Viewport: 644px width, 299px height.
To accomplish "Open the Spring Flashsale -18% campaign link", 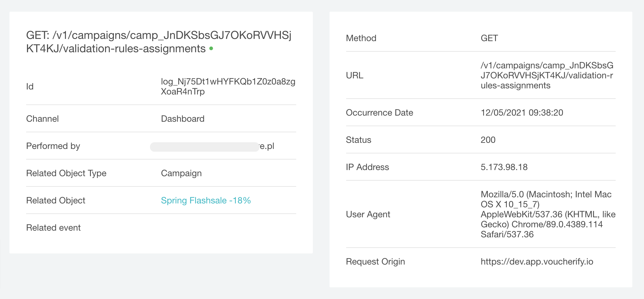I will [206, 200].
